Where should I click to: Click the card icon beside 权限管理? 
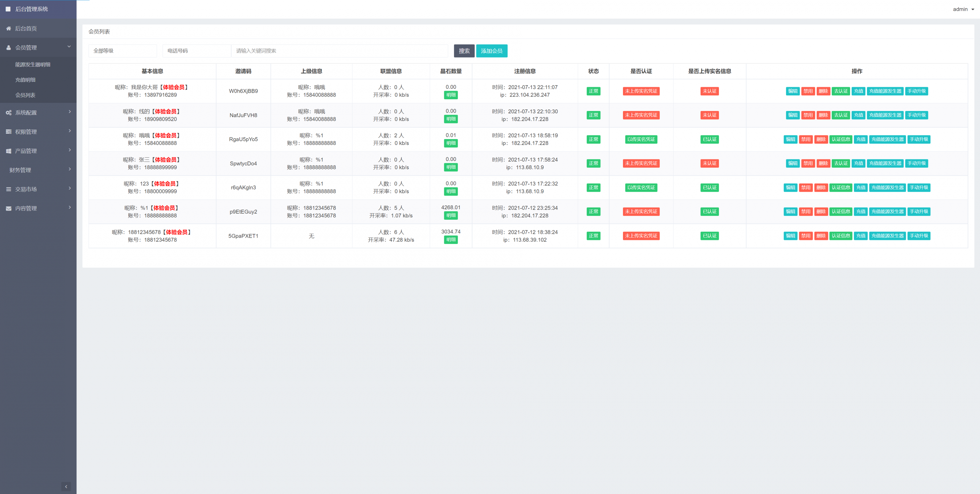[8, 132]
